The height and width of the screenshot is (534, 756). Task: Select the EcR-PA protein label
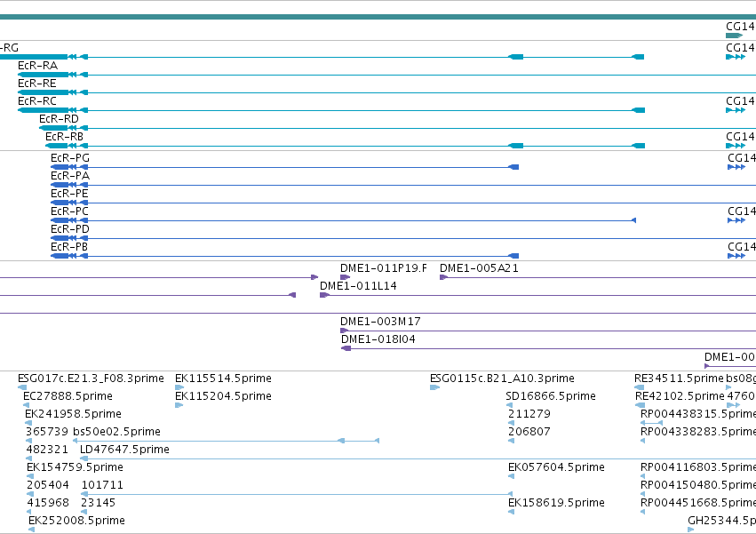pyautogui.click(x=70, y=176)
